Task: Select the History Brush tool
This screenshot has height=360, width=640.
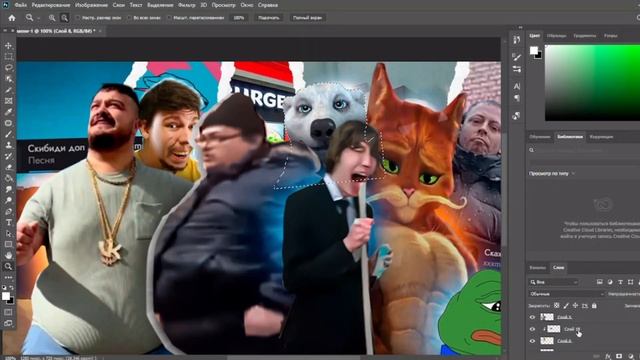Action: tap(9, 156)
